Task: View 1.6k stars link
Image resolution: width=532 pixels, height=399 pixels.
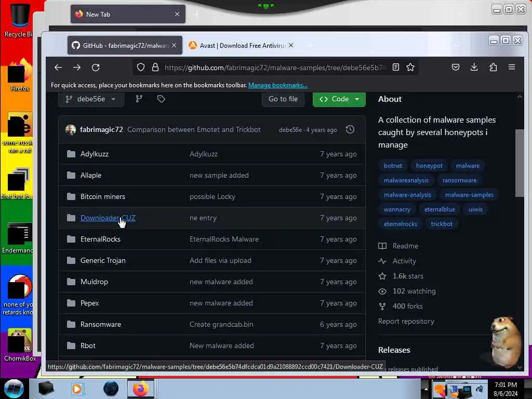Action: (x=401, y=276)
